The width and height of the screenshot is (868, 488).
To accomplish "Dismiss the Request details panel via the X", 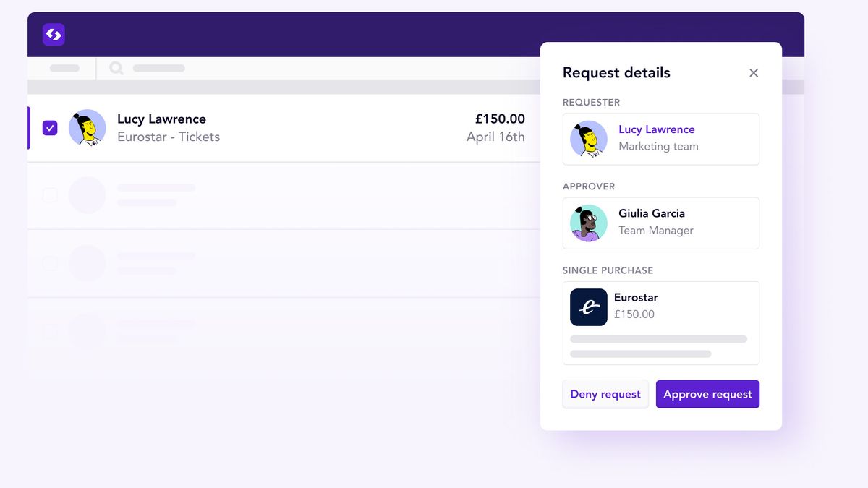I will point(754,72).
